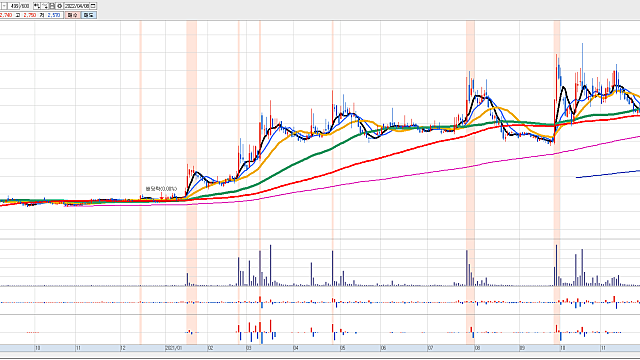Click the candle count input field
Viewport: 640px width, 360px height.
[x=14, y=6]
